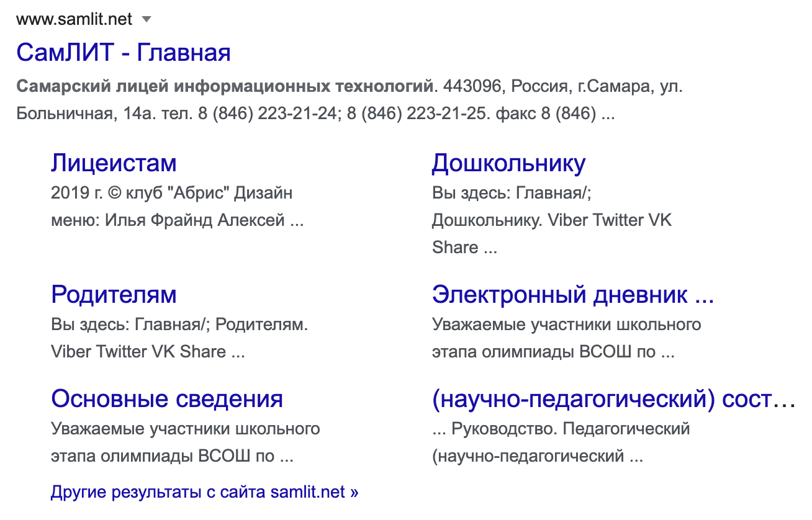Go to the Дошкольнику sitelink

click(x=508, y=163)
